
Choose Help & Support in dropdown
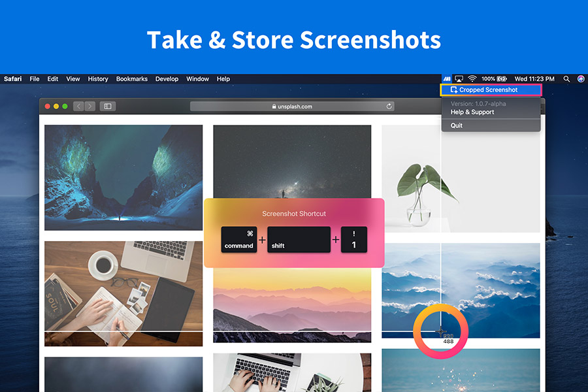coord(472,112)
